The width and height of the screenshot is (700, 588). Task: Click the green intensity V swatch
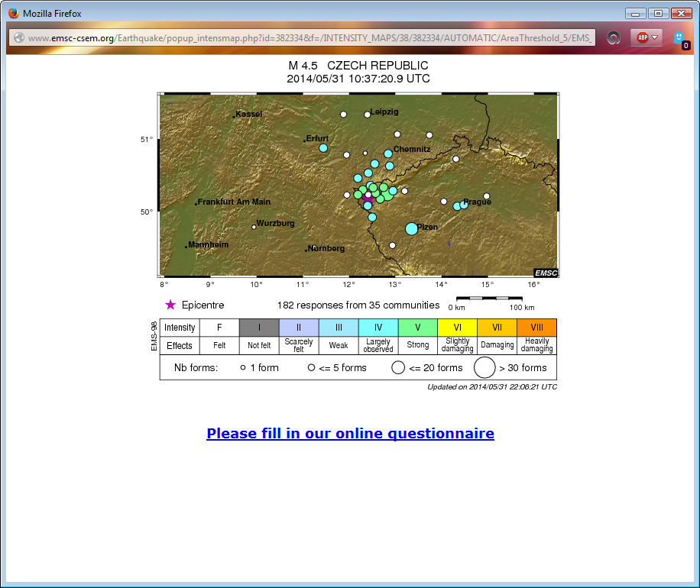coord(417,328)
